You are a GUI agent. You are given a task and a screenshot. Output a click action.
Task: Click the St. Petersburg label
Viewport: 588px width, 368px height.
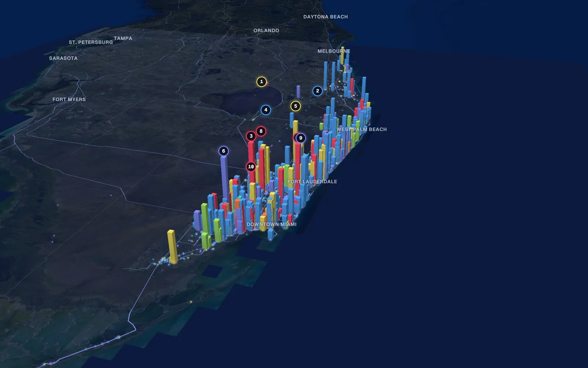point(91,42)
